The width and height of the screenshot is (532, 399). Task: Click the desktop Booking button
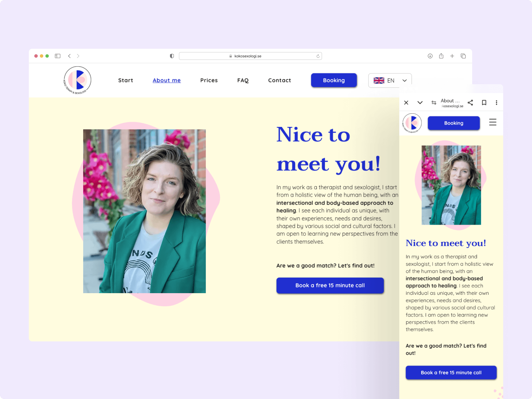334,80
